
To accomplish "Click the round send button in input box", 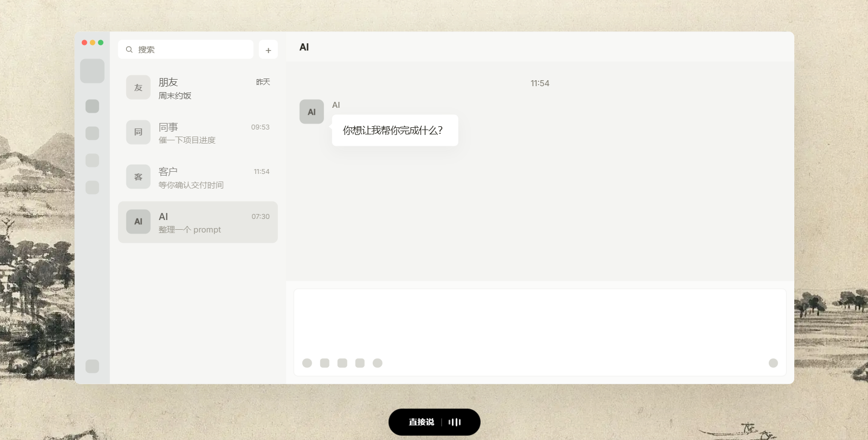I will (x=773, y=363).
